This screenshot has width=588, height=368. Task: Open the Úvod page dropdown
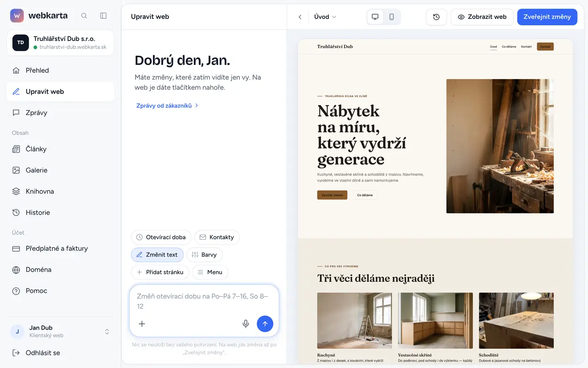click(325, 17)
